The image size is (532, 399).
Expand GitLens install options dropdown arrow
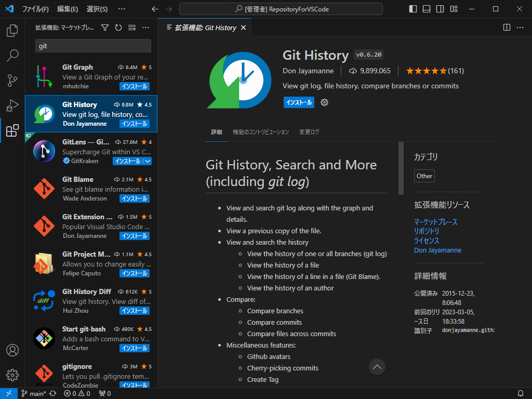click(148, 161)
